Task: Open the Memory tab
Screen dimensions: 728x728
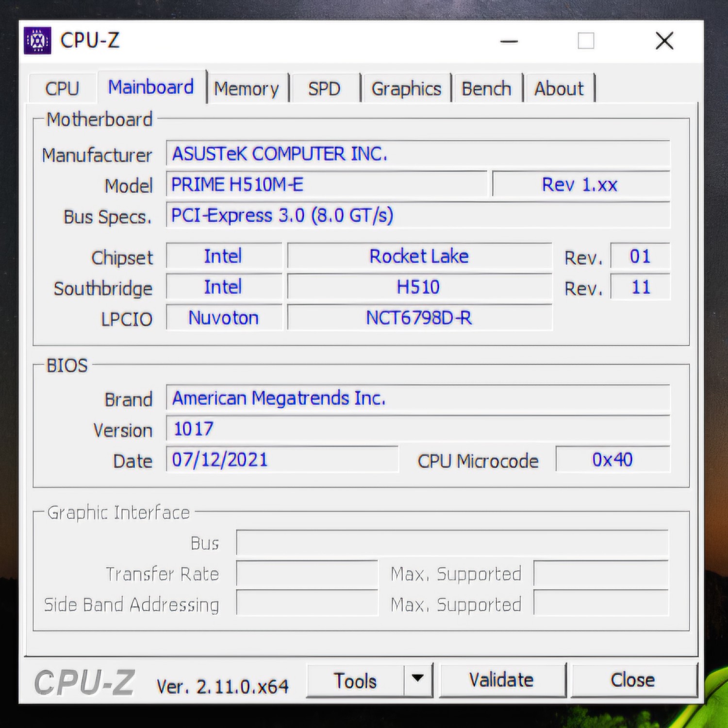Action: pos(247,89)
